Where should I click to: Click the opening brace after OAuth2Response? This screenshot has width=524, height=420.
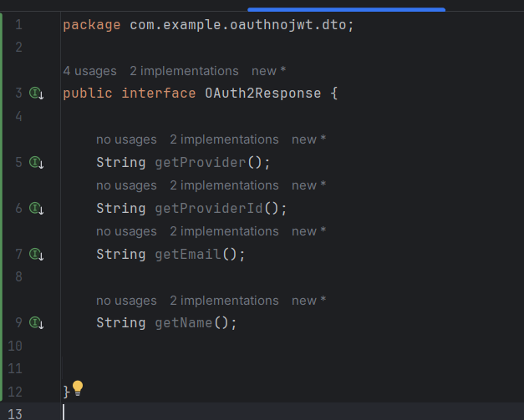point(333,94)
